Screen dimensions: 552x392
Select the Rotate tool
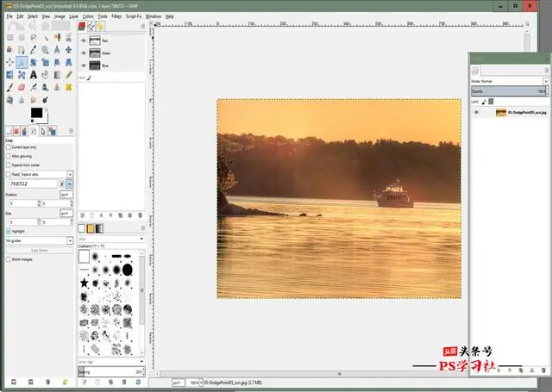click(34, 63)
